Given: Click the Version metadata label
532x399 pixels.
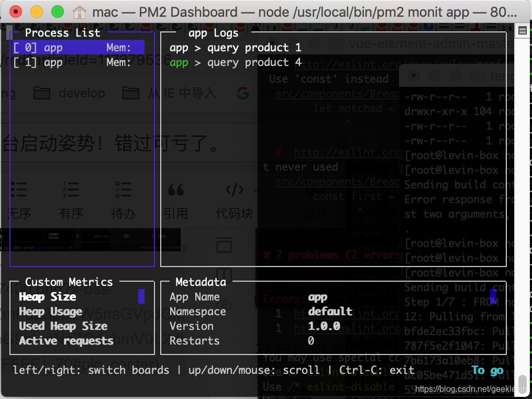Looking at the screenshot, I should point(191,326).
